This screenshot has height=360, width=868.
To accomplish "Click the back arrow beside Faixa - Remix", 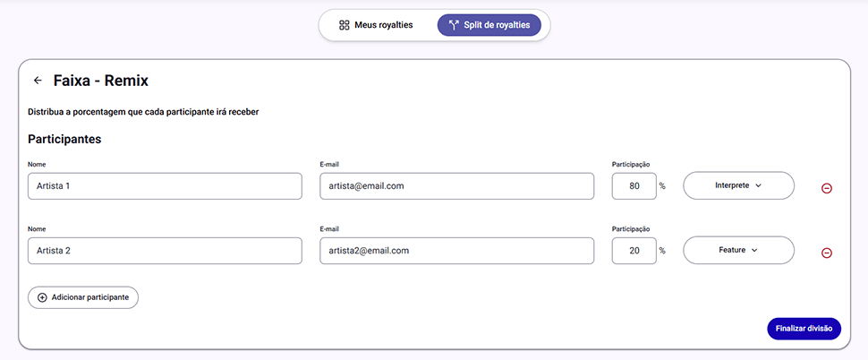I will point(38,81).
